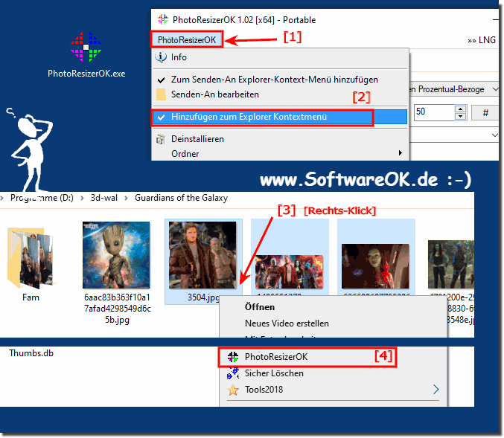504x438 pixels.
Task: Go to 3d-wal folder in breadcrumb
Action: (x=103, y=198)
